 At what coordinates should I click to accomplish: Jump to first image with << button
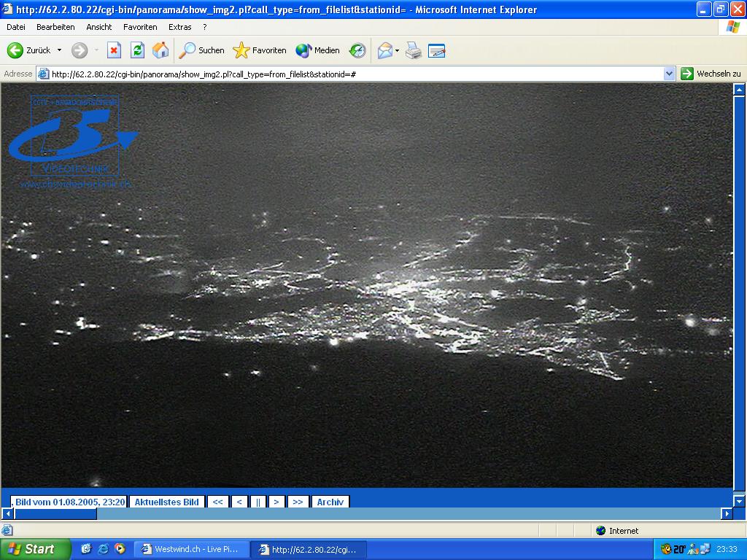tap(217, 502)
